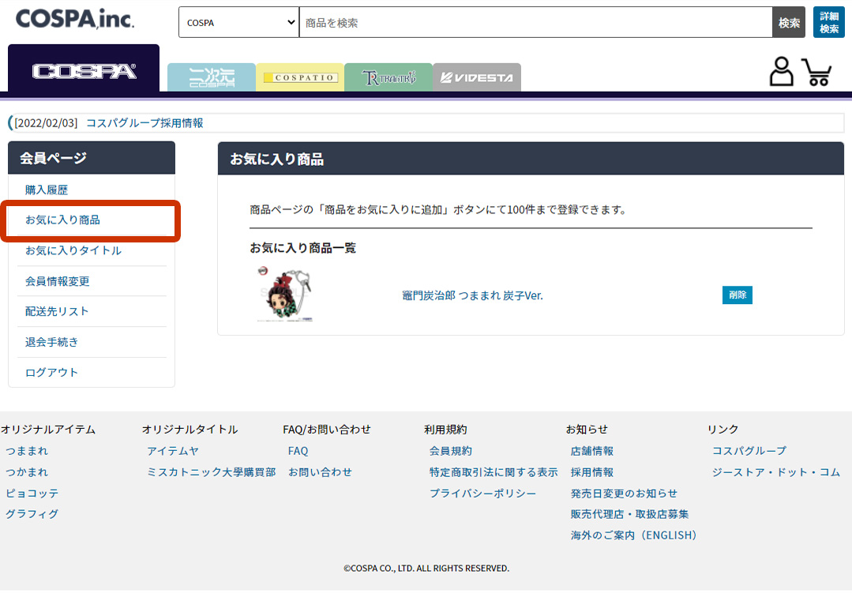Open the VIDESTA brand tab
The height and width of the screenshot is (616, 852).
click(477, 77)
